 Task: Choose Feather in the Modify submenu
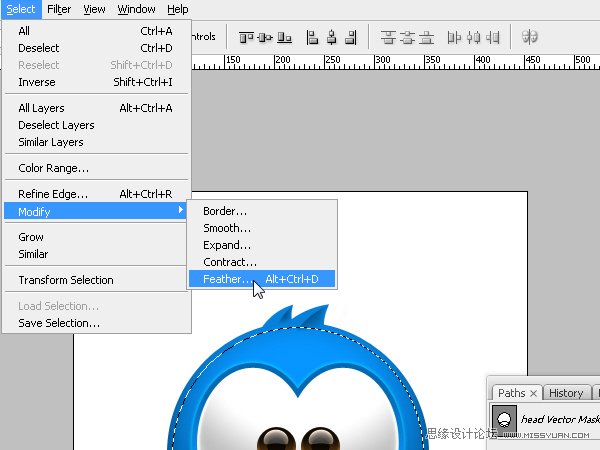coord(262,279)
